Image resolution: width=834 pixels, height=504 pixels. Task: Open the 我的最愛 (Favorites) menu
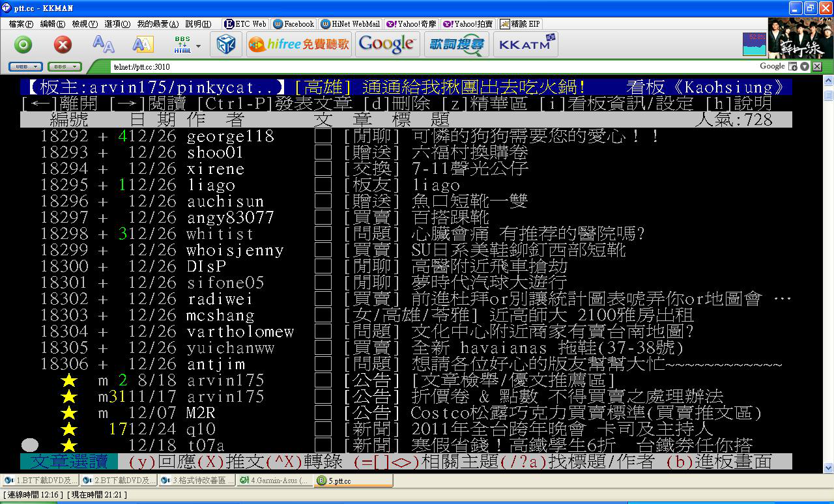click(158, 24)
